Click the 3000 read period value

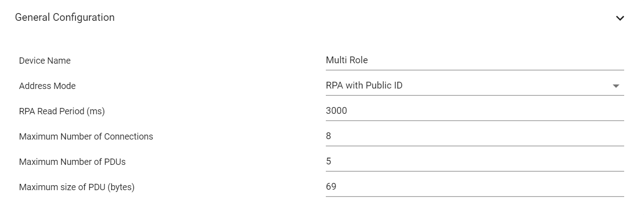pos(336,111)
